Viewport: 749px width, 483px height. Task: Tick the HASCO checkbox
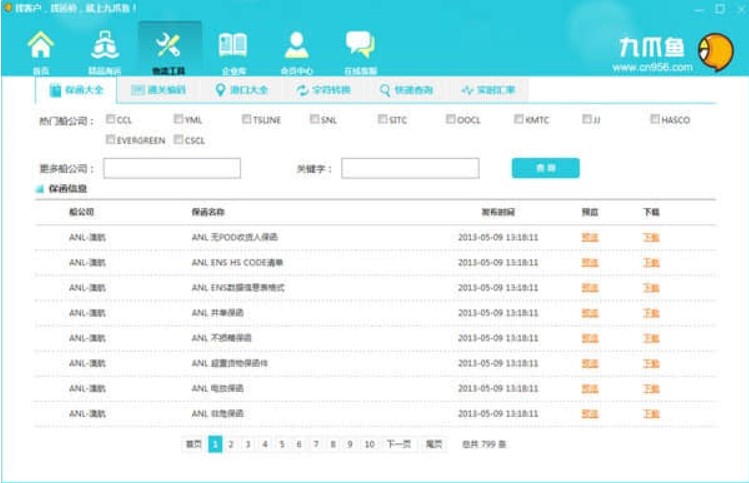coord(655,120)
